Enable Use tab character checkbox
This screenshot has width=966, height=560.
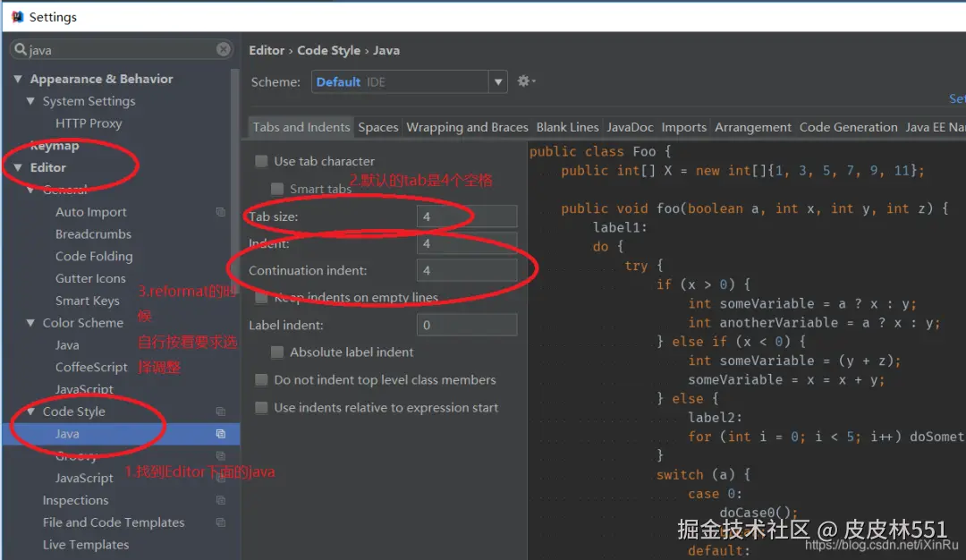261,161
